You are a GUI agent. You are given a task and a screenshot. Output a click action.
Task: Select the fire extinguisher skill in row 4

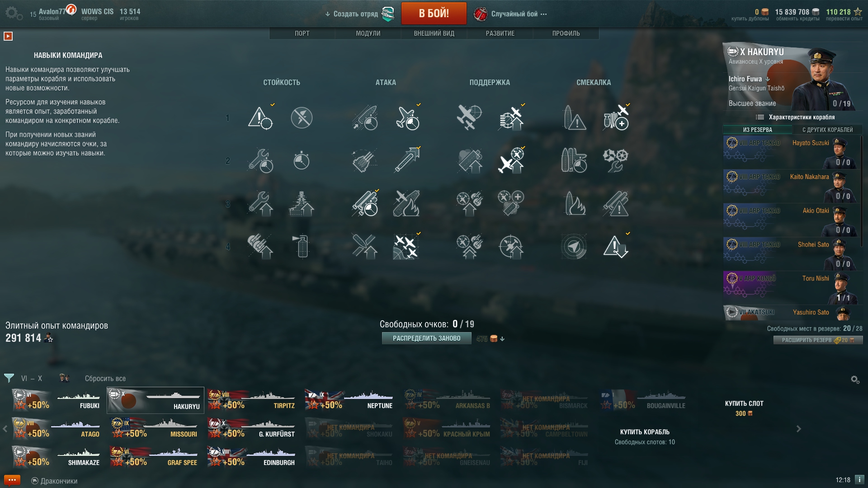coord(302,247)
